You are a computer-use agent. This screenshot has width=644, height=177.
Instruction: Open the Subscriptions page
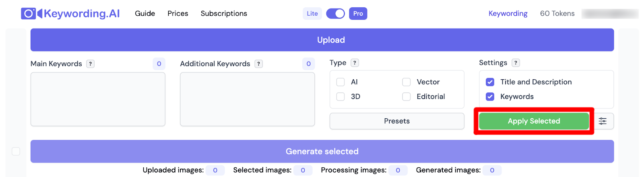point(224,14)
